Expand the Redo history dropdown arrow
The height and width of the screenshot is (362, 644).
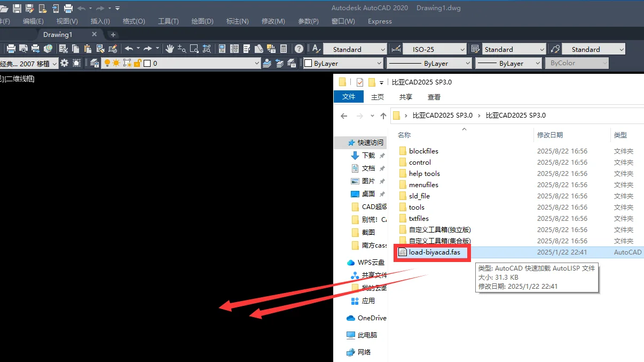[157, 49]
